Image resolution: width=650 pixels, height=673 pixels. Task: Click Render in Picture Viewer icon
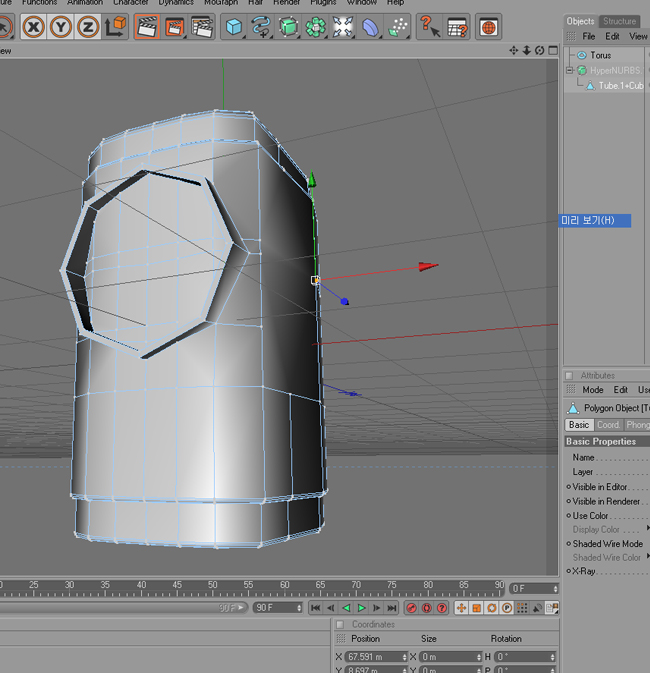pos(174,27)
